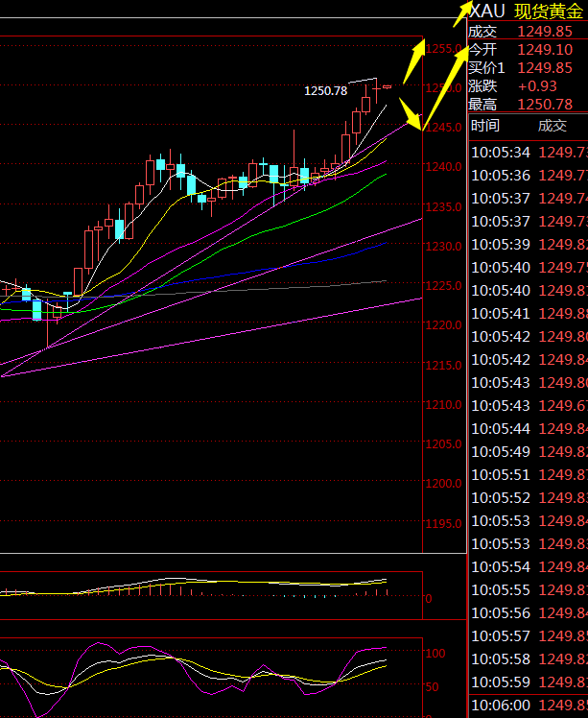This screenshot has height=718, width=588.
Task: Select the tick row at 10:05:54
Action: click(529, 567)
